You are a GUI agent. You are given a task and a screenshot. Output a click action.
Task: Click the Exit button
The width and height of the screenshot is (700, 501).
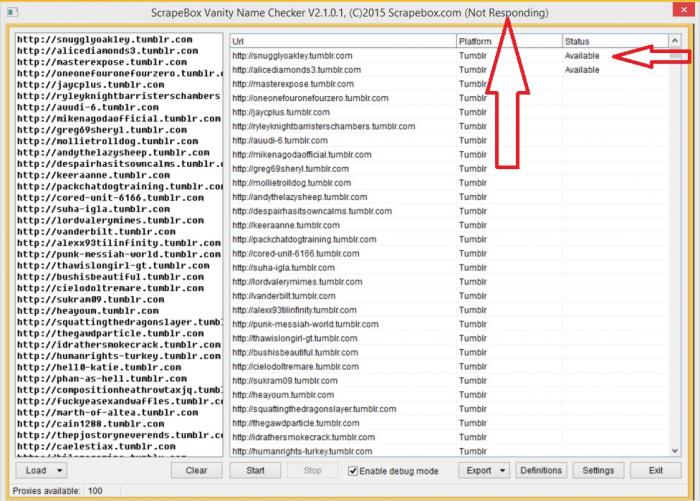pyautogui.click(x=656, y=470)
